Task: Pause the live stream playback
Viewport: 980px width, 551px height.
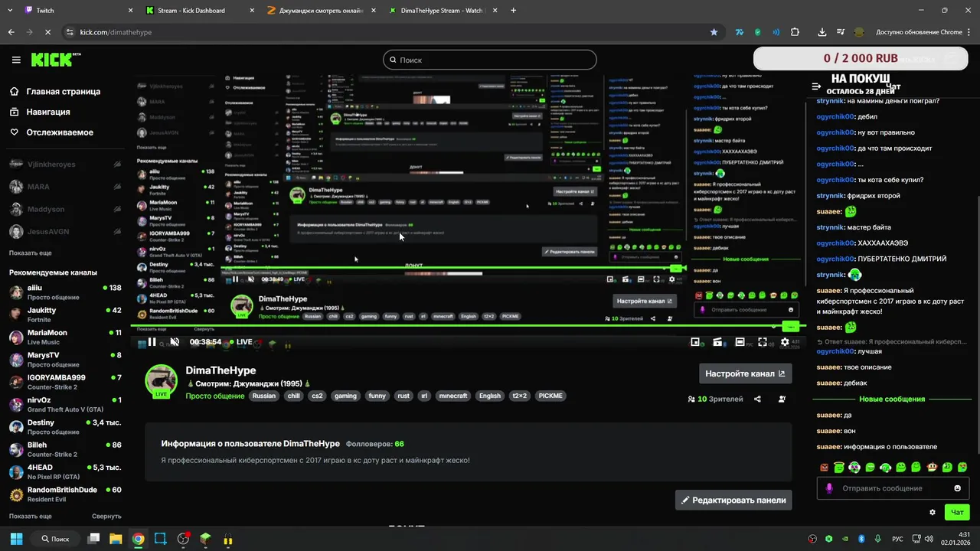Action: click(x=152, y=342)
